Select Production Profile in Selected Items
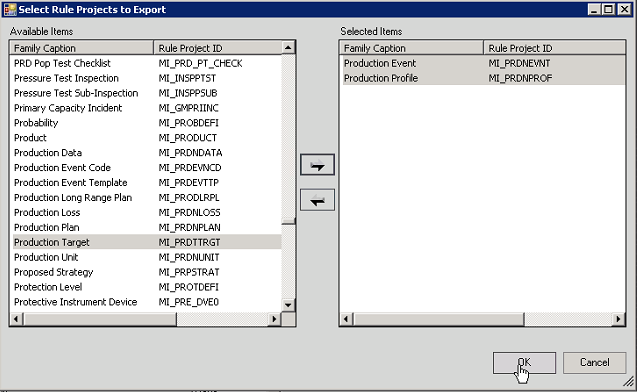637x392 pixels. (483, 78)
